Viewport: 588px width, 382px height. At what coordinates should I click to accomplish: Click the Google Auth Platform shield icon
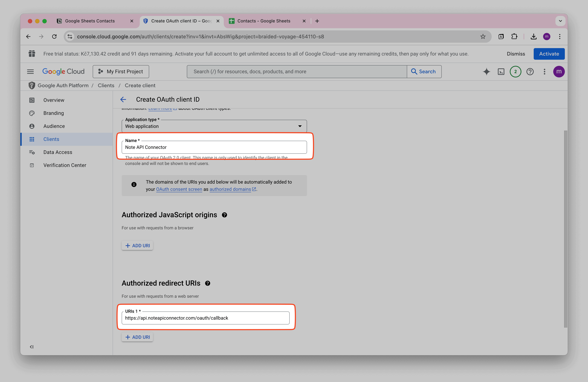32,85
